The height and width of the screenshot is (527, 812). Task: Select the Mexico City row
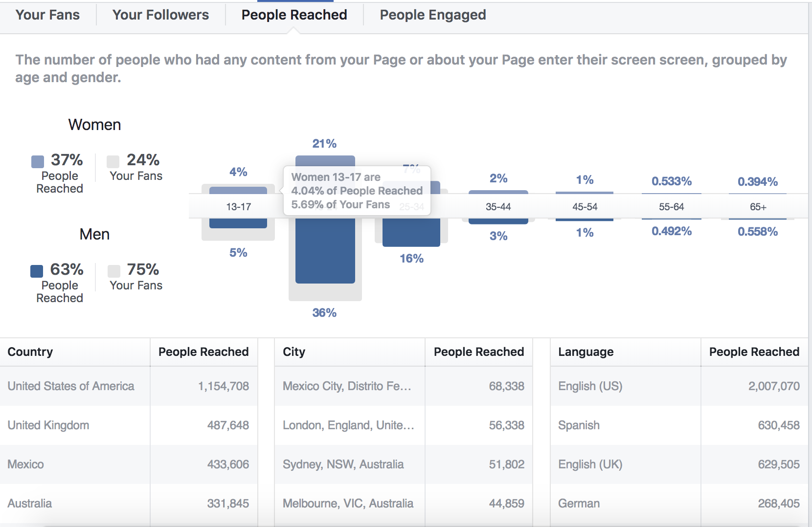click(x=404, y=386)
